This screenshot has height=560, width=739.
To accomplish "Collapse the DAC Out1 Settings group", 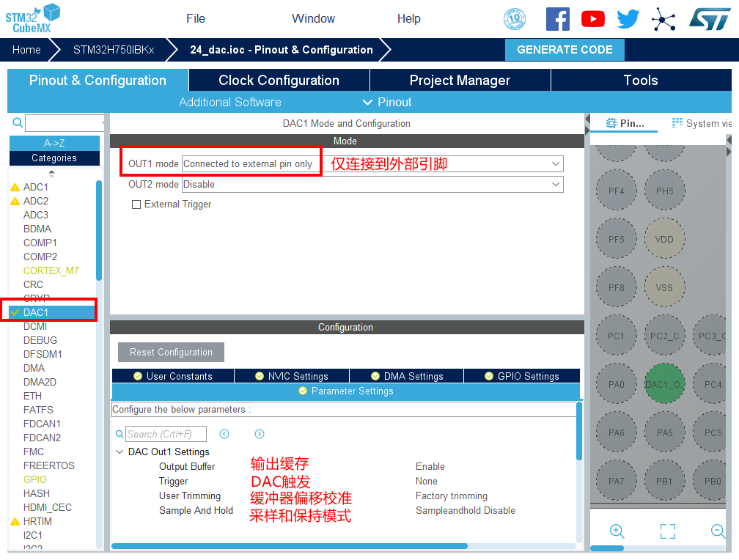I will coord(120,452).
